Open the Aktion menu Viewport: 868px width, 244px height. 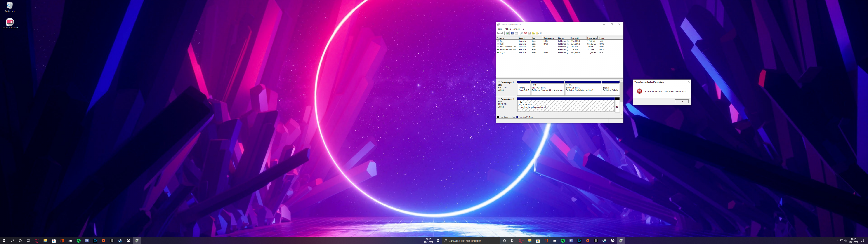pyautogui.click(x=507, y=29)
